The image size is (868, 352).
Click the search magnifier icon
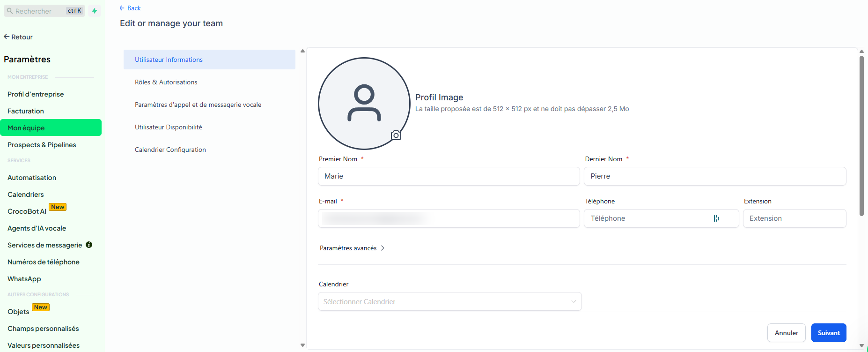click(x=10, y=11)
